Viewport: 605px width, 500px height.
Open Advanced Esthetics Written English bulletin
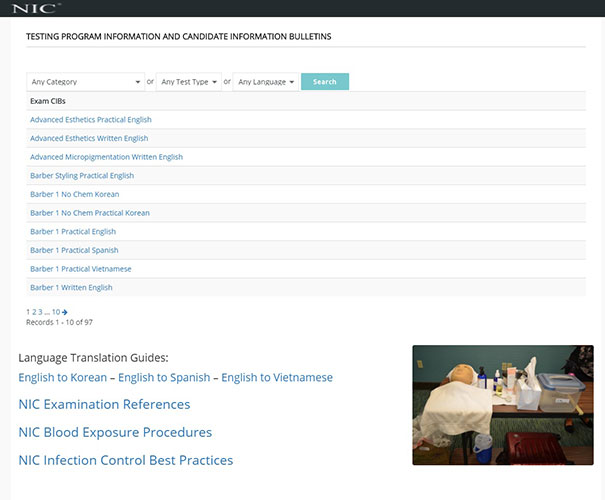(89, 138)
